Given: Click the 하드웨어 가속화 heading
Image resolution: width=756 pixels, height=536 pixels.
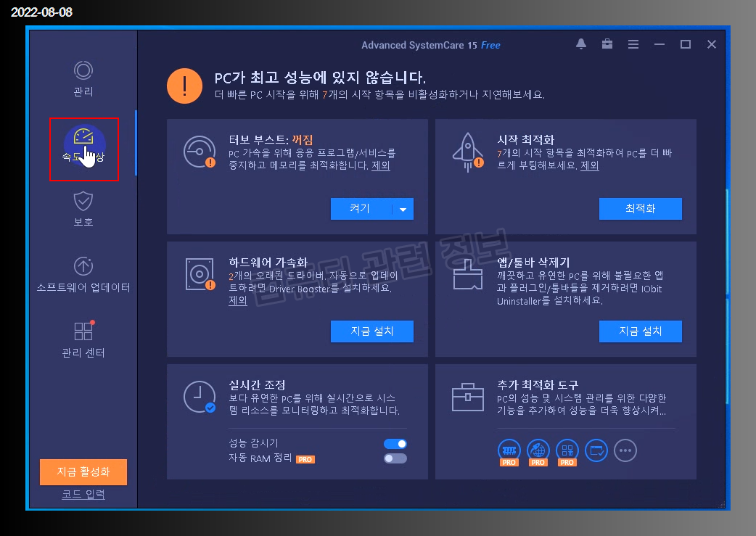Looking at the screenshot, I should click(x=268, y=263).
